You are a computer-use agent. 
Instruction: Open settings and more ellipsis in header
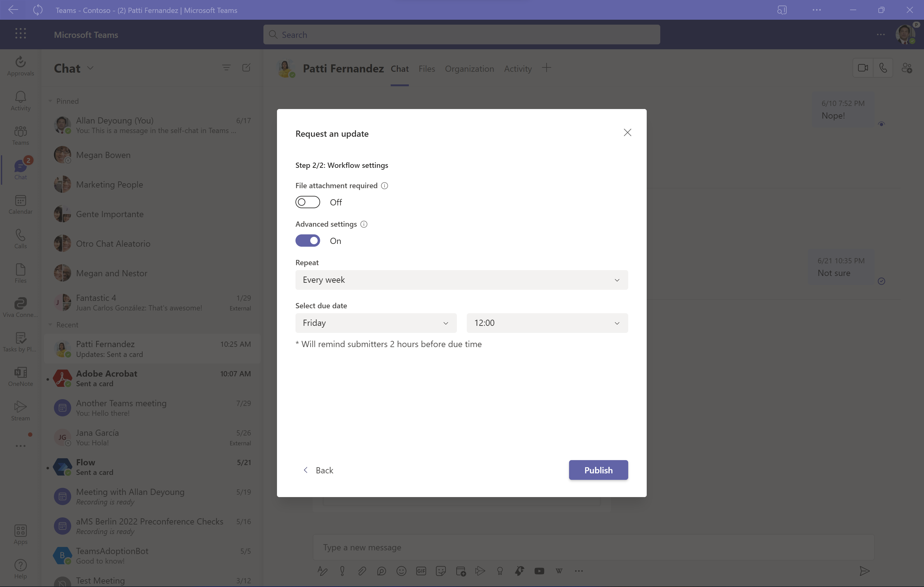click(881, 34)
